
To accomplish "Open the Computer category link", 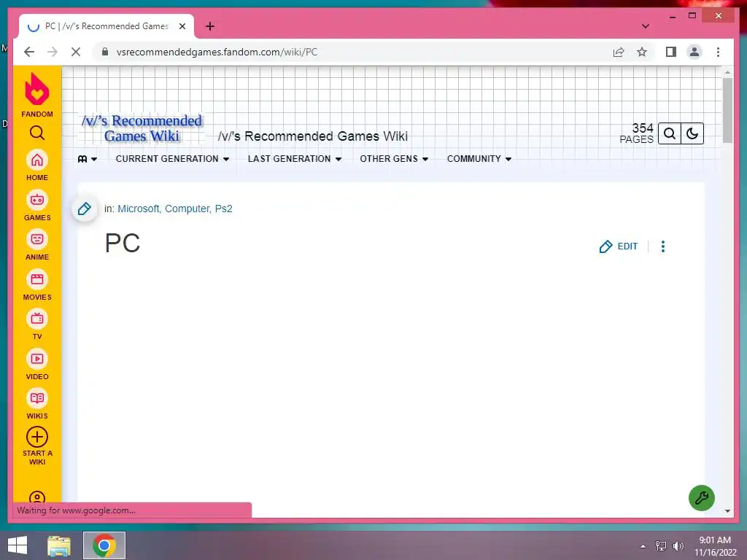I will (x=187, y=209).
